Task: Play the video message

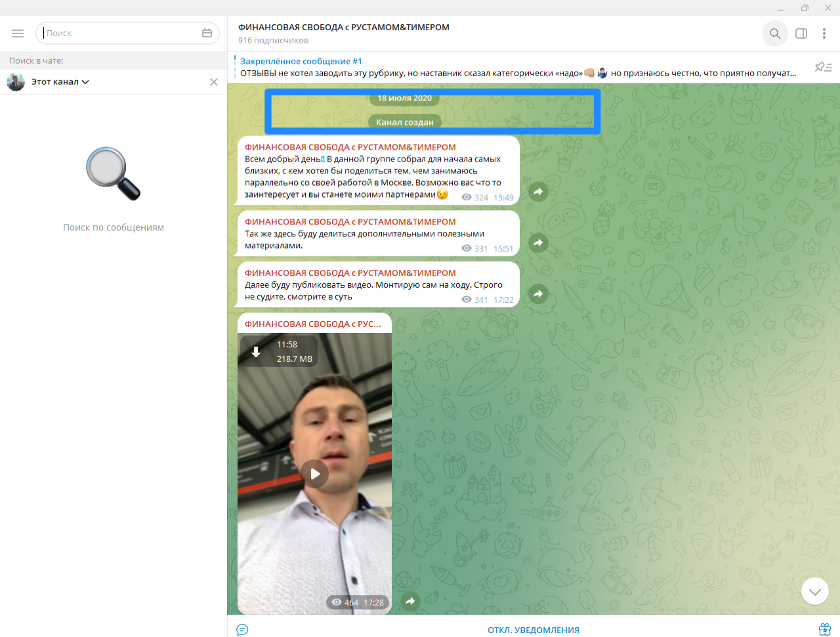Action: click(316, 473)
